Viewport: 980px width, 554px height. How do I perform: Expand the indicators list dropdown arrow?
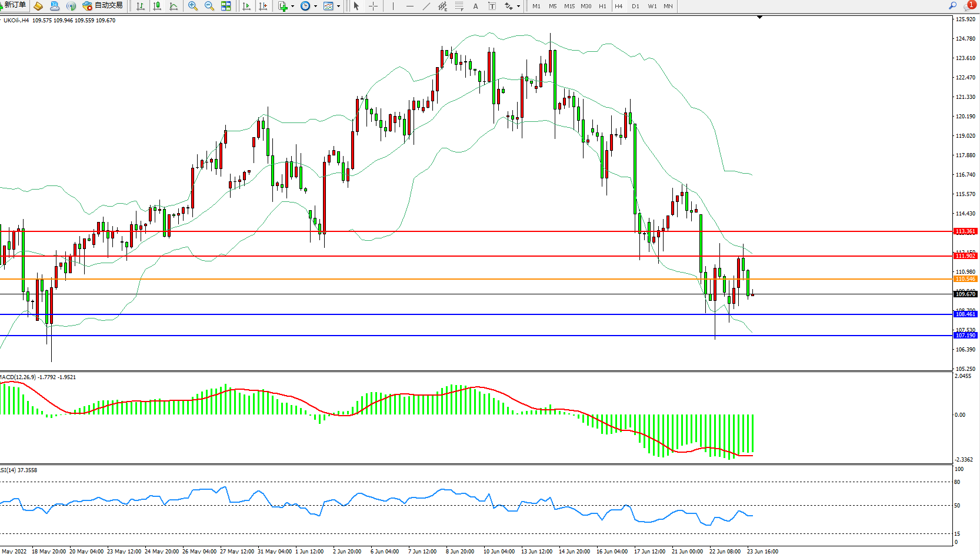tap(292, 6)
